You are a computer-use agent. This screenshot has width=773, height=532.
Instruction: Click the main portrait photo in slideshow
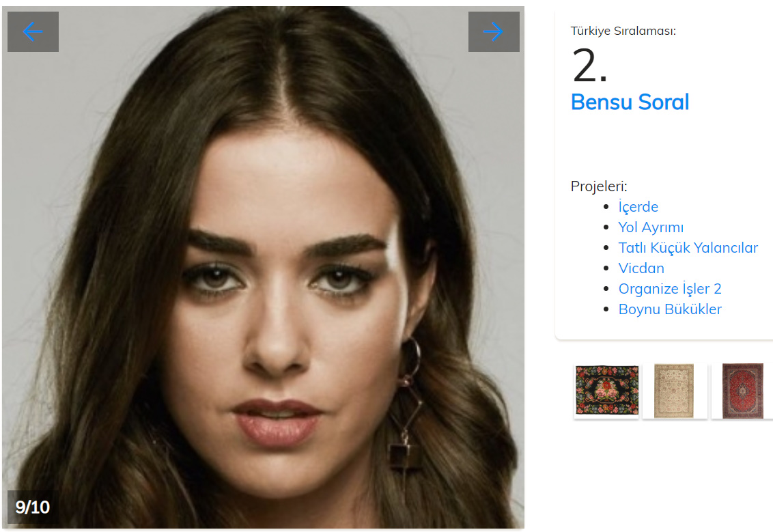click(x=264, y=268)
